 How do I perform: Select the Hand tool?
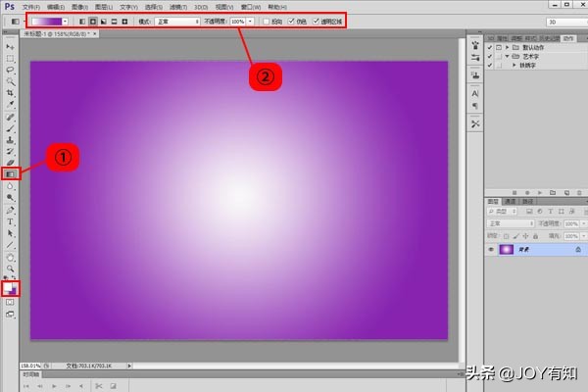pyautogui.click(x=10, y=258)
